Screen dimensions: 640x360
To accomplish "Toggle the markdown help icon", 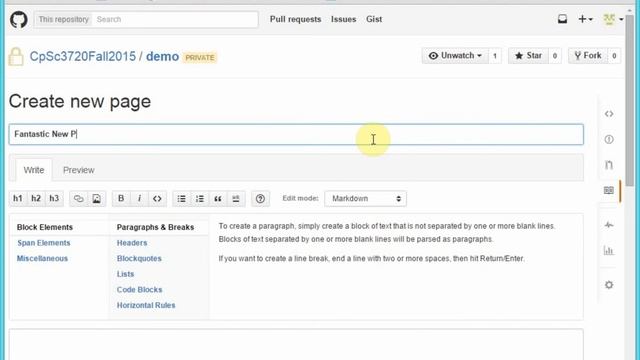I will pyautogui.click(x=260, y=199).
